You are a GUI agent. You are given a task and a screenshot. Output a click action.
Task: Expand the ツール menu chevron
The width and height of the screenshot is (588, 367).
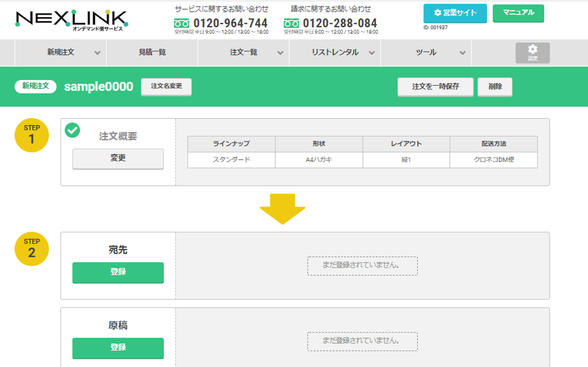462,53
